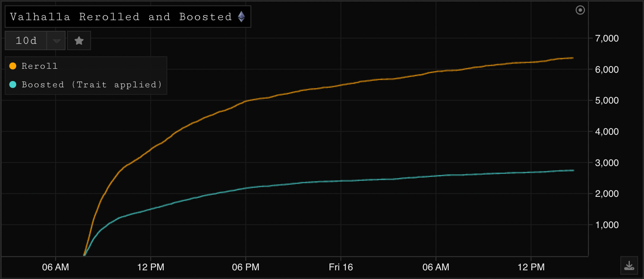Select the 10d time range field
The image size is (644, 279).
pyautogui.click(x=26, y=40)
